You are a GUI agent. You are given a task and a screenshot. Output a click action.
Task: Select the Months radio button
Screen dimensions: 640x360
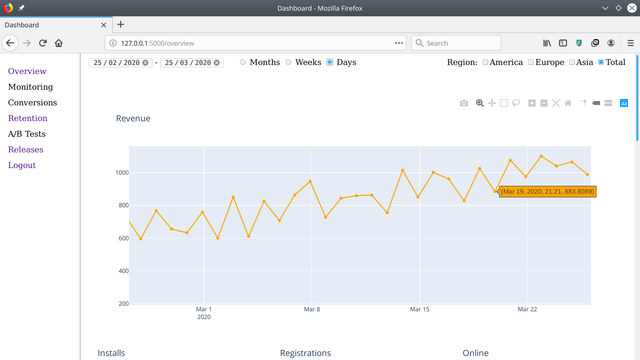click(x=243, y=62)
